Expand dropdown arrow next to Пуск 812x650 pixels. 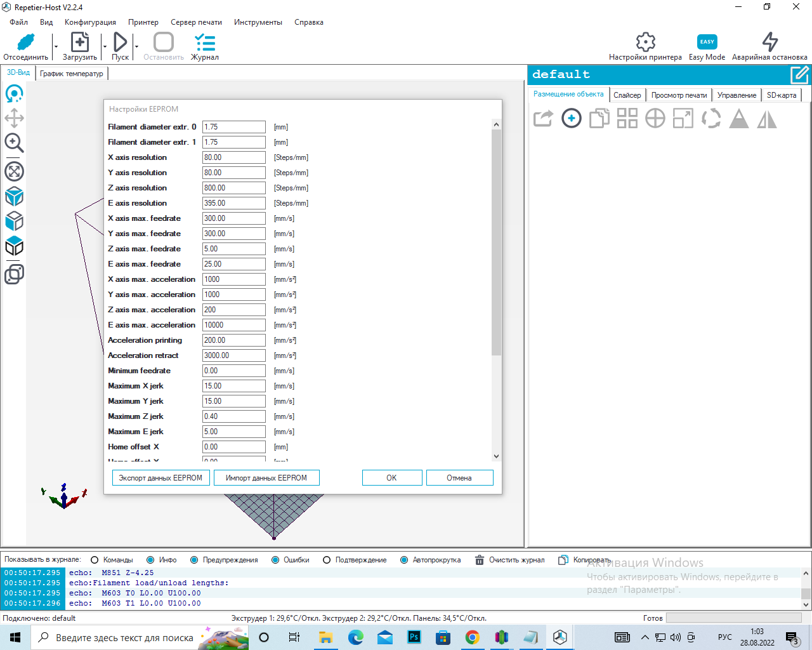[x=136, y=47]
